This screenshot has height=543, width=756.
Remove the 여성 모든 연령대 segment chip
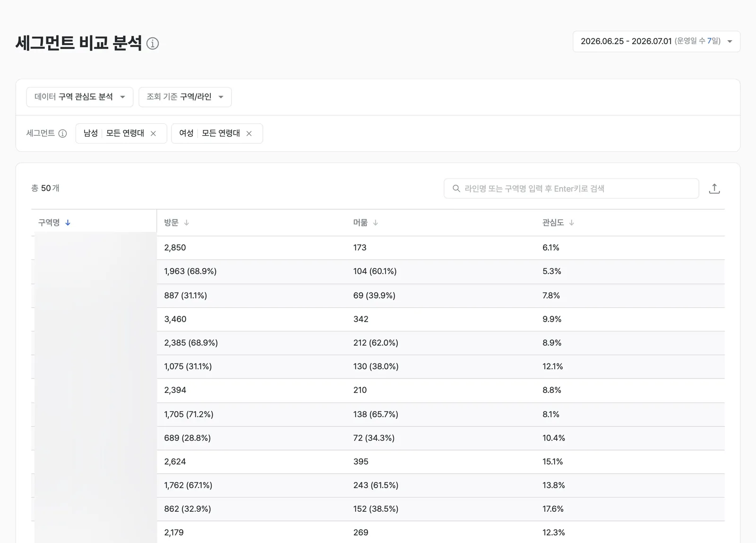(x=249, y=134)
